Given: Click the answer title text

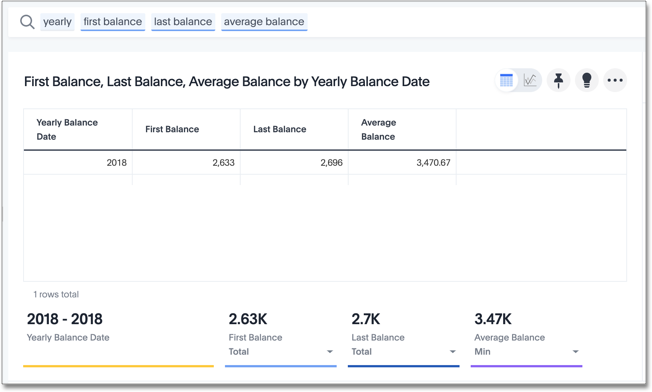Looking at the screenshot, I should tap(227, 81).
